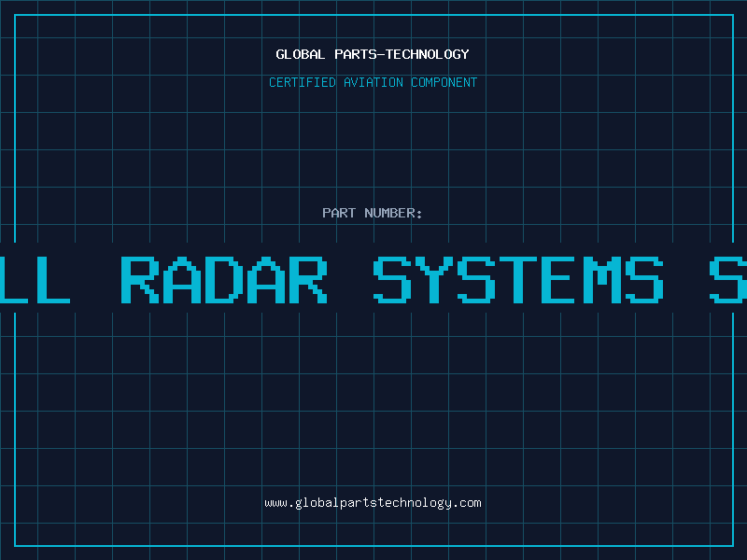Click the GLOBAL PARTS-TECHNOLOGY heading
Screen dimensions: 747x560
[x=373, y=54]
